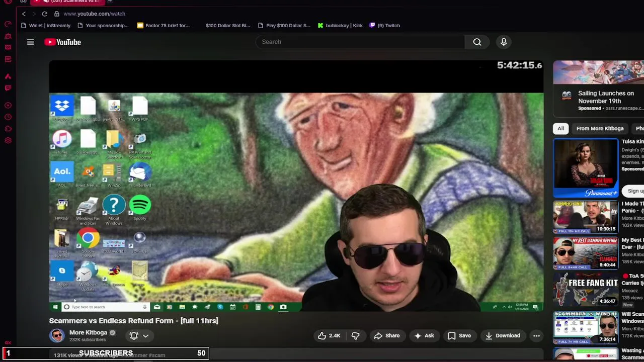644x362 pixels.
Task: Open the sidebar player icon
Action: pyautogui.click(x=8, y=106)
